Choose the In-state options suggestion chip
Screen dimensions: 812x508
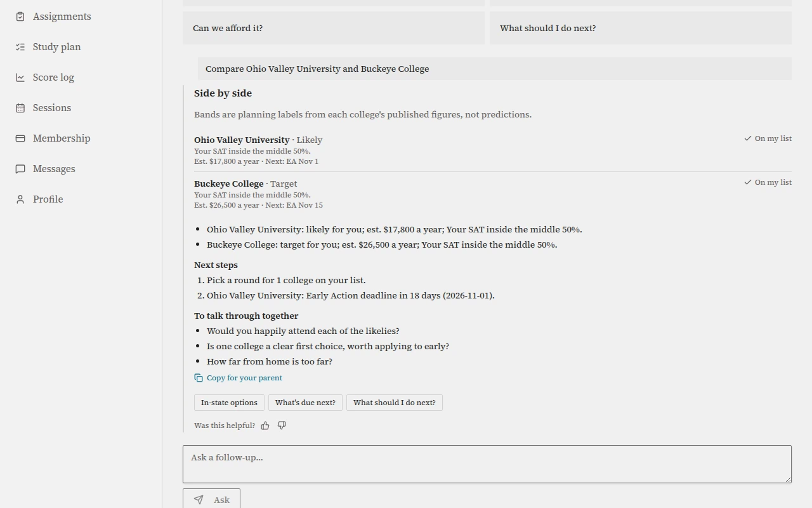click(x=229, y=403)
